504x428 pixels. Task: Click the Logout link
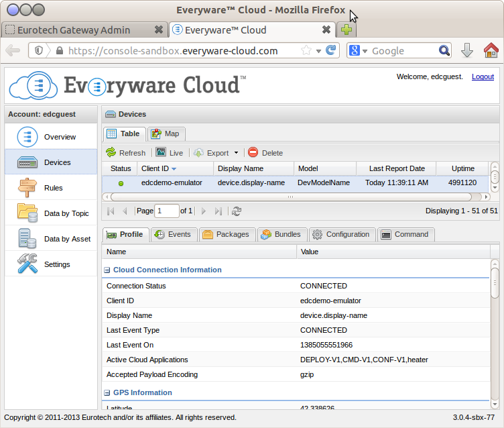click(x=483, y=76)
